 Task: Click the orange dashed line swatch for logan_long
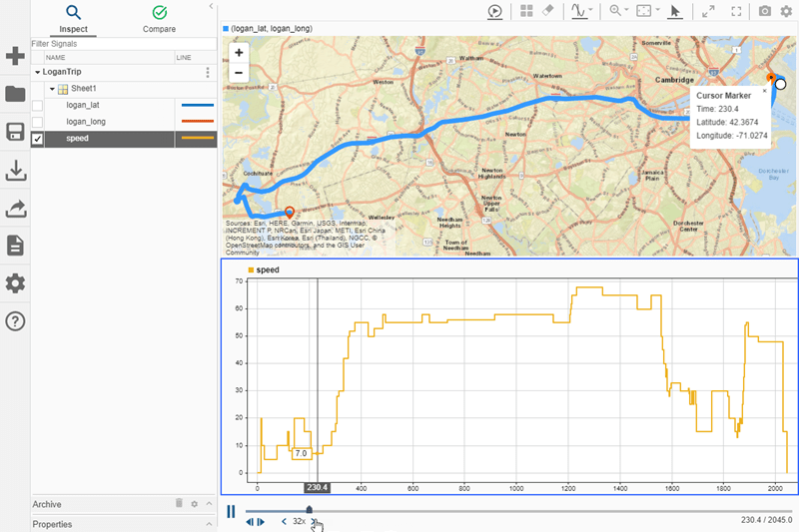point(197,122)
